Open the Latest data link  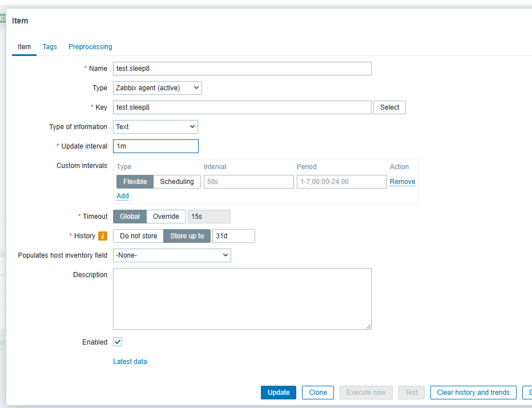tap(130, 362)
